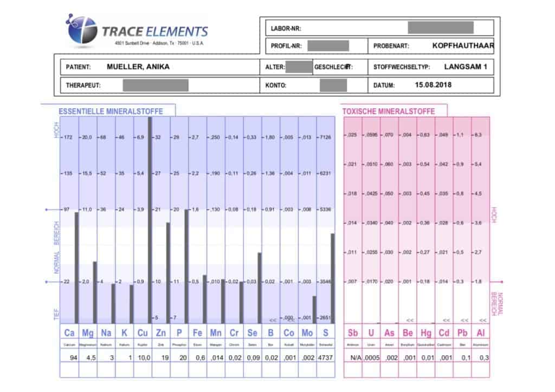Click the Langsam 1 metabolism type value
555x392 pixels.
click(466, 68)
